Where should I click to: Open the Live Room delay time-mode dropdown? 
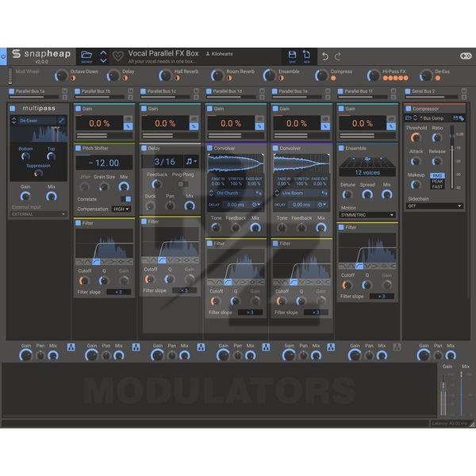(322, 205)
